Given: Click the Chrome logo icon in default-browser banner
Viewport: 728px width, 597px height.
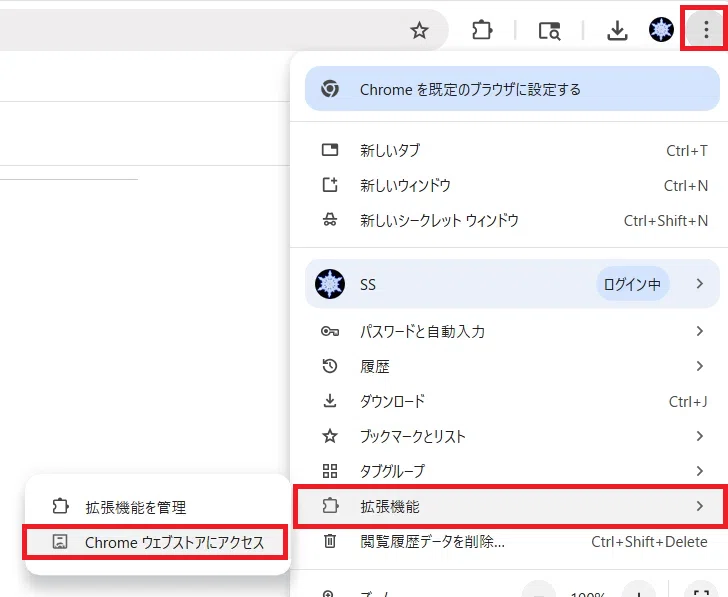Looking at the screenshot, I should tap(330, 89).
